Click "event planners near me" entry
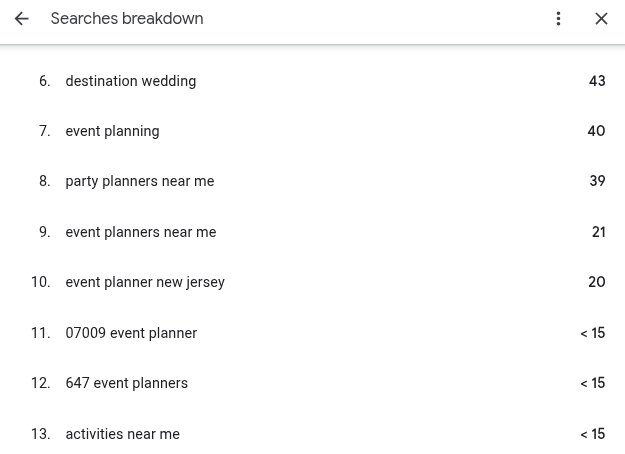The width and height of the screenshot is (625, 454). 140,232
